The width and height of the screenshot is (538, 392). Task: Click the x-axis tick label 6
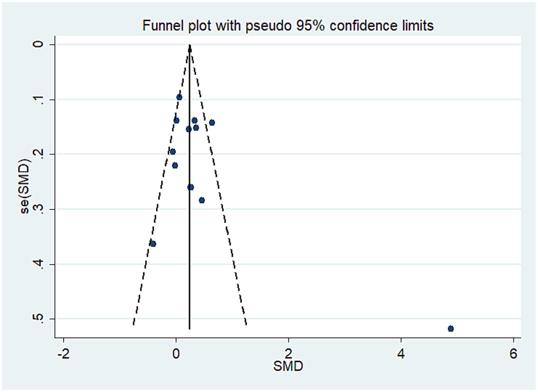tap(514, 354)
